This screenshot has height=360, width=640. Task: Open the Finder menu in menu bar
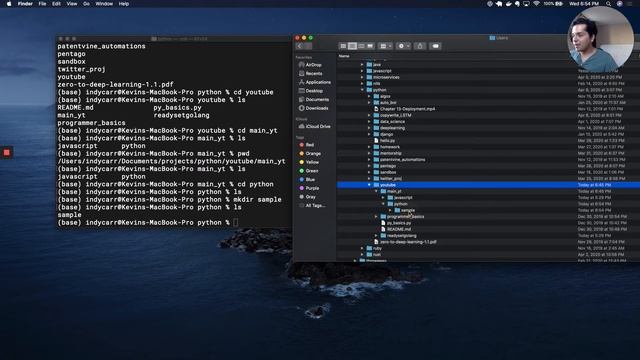click(x=25, y=4)
